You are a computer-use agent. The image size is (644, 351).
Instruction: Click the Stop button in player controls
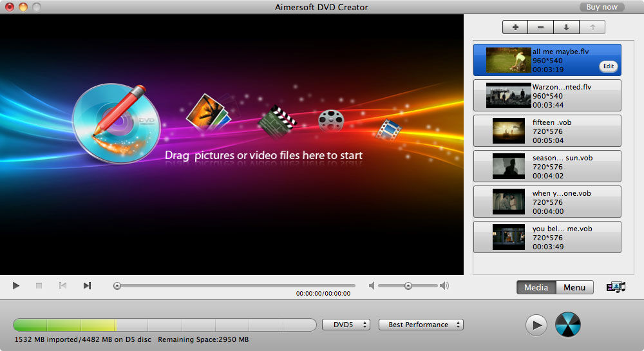coord(39,285)
